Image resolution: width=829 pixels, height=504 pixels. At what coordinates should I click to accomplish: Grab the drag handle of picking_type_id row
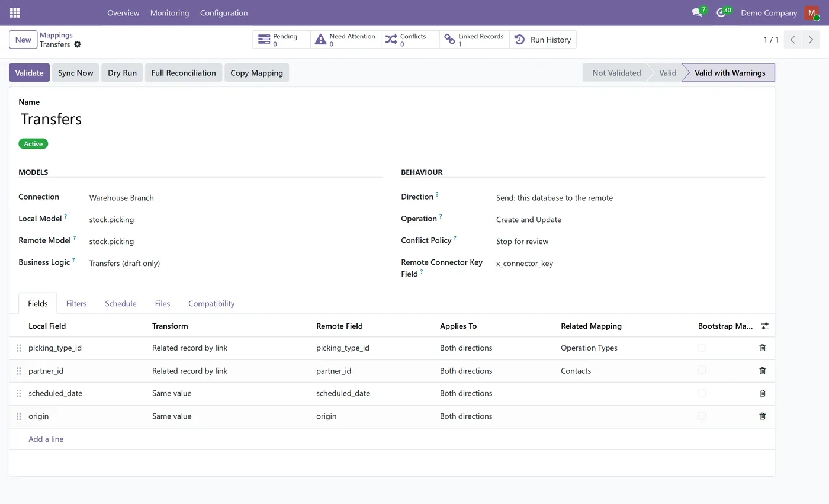[19, 348]
